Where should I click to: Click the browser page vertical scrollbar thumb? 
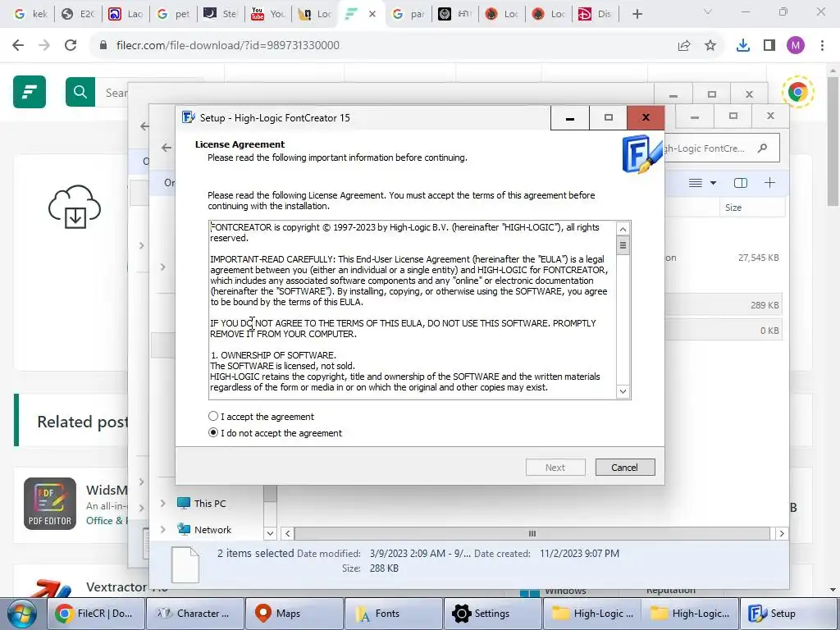tap(833, 141)
